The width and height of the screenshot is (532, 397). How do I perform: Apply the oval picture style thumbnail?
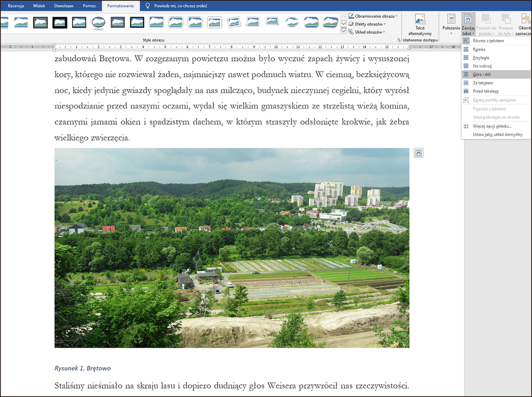(x=99, y=23)
